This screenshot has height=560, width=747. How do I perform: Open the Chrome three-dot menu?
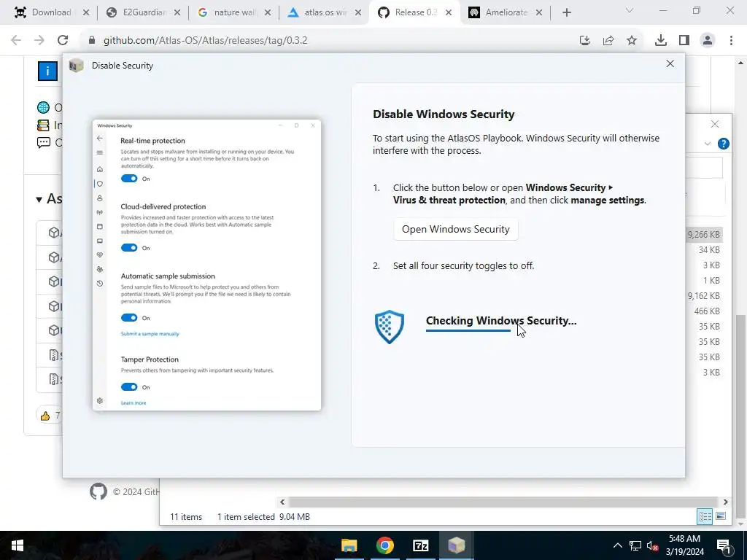(731, 41)
